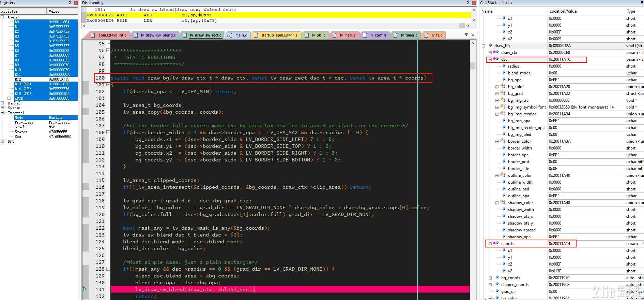This screenshot has width=644, height=300.
Task: Collapse the Core register group
Action: click(x=2, y=17)
